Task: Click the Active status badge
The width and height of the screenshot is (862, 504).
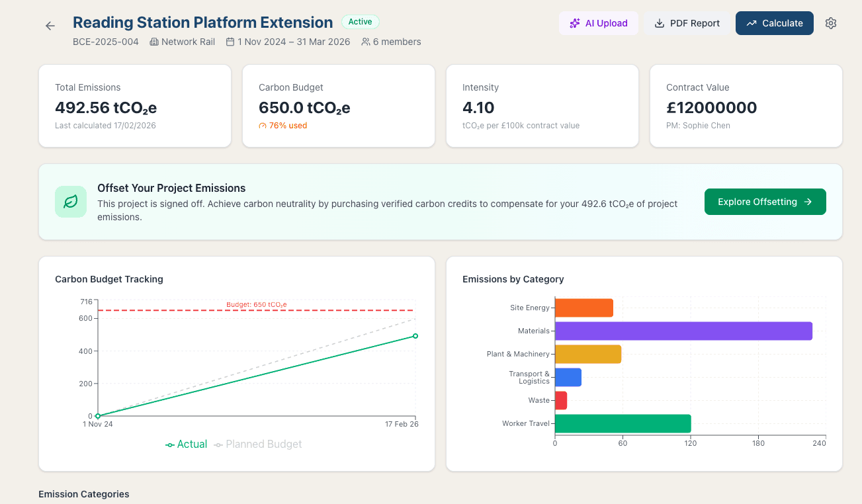Action: (361, 22)
